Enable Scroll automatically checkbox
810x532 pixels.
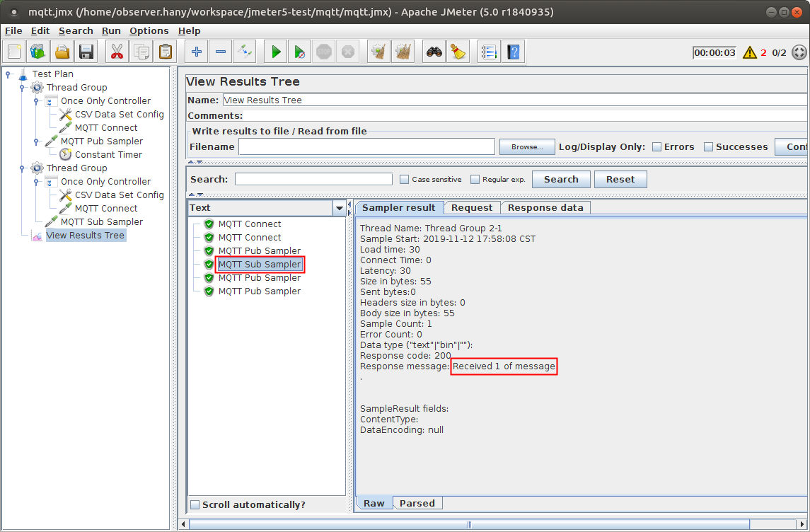click(195, 504)
